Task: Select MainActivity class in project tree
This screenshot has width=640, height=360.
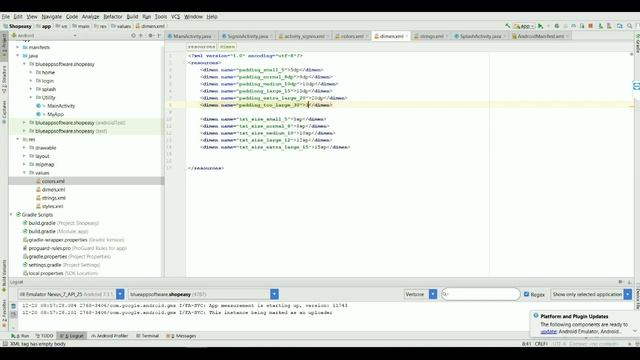Action: click(x=61, y=106)
